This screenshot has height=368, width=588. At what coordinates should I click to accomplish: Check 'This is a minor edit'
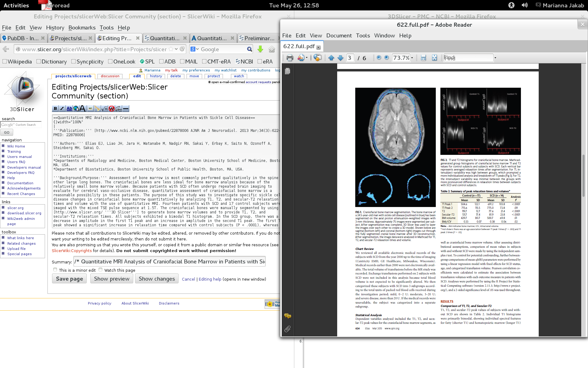point(55,270)
